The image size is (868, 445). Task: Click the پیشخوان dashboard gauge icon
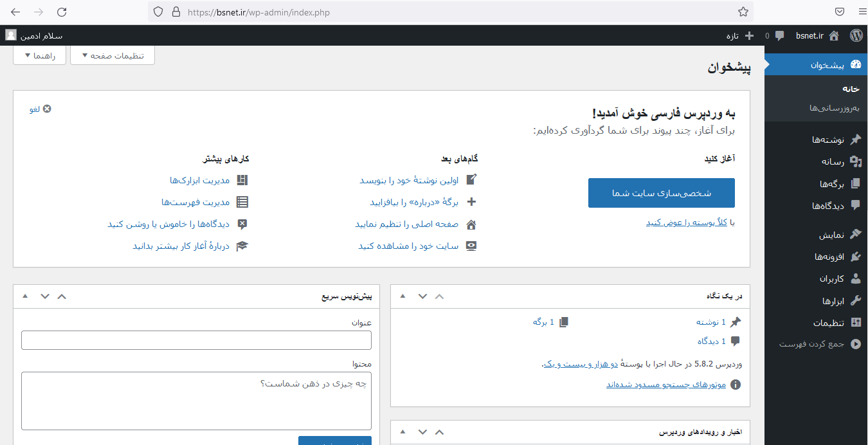point(855,64)
